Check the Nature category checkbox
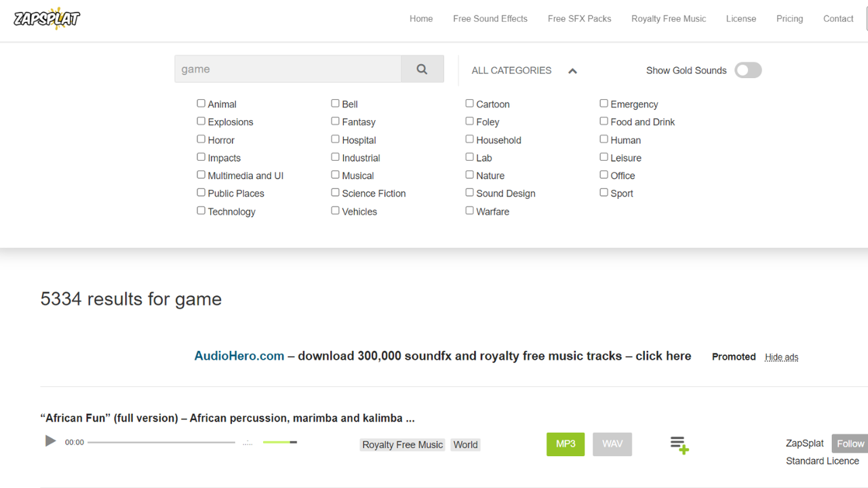The width and height of the screenshot is (868, 488). (469, 174)
